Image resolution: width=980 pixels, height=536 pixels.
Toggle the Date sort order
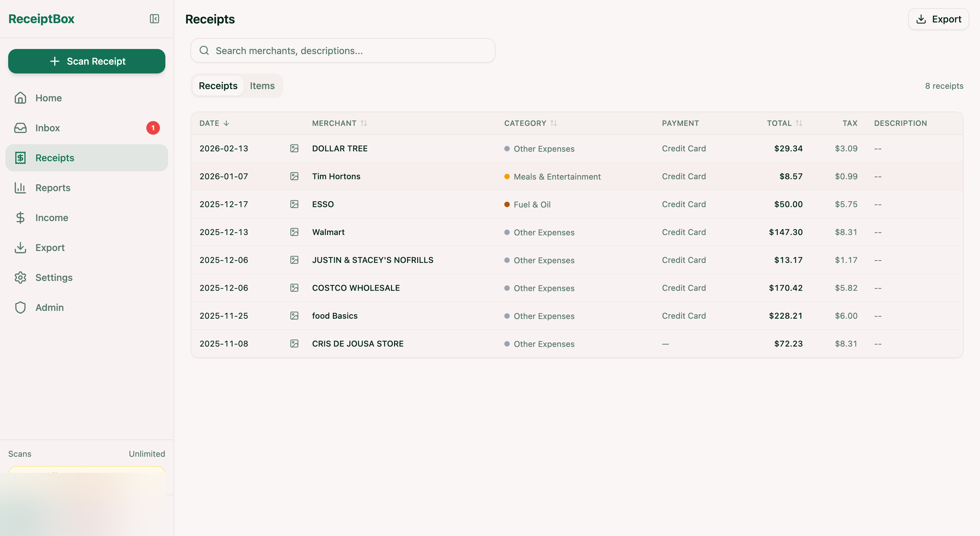(214, 123)
